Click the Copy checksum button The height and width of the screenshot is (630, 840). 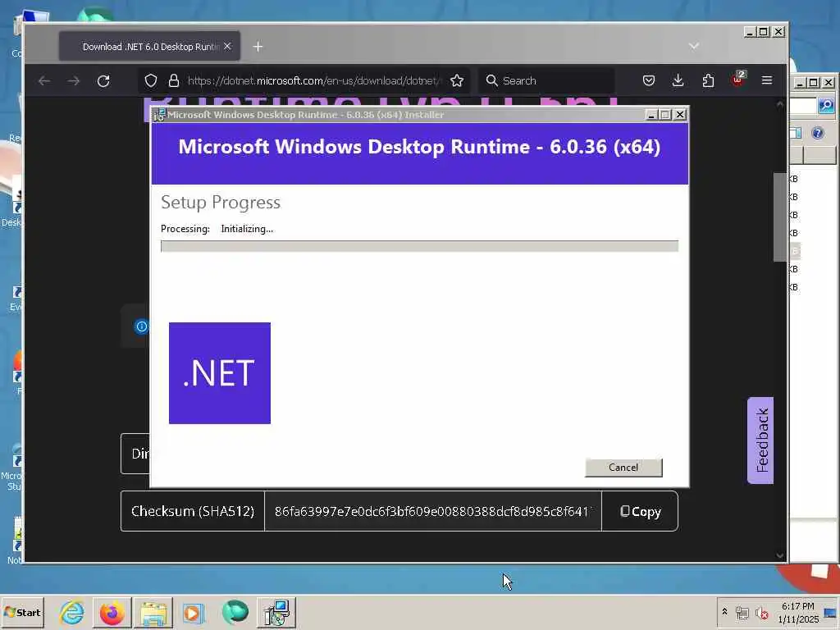[x=640, y=512]
